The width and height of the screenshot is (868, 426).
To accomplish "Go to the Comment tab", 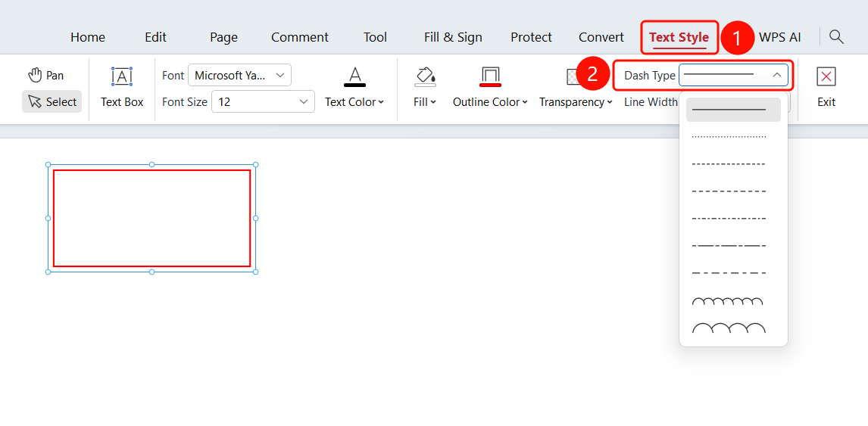I will tap(299, 37).
